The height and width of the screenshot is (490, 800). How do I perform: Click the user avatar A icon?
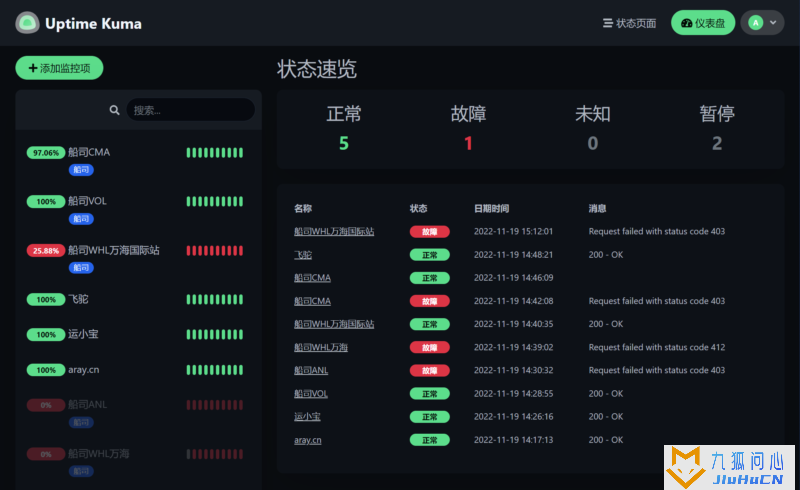tap(755, 22)
